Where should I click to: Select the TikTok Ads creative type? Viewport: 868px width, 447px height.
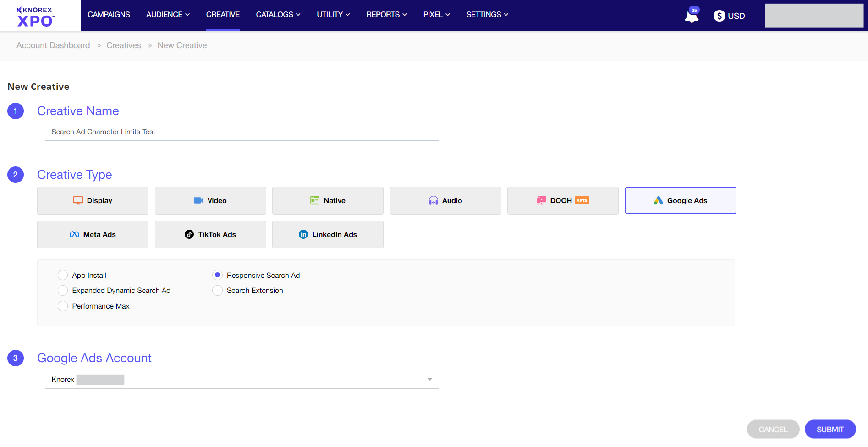[x=210, y=234]
